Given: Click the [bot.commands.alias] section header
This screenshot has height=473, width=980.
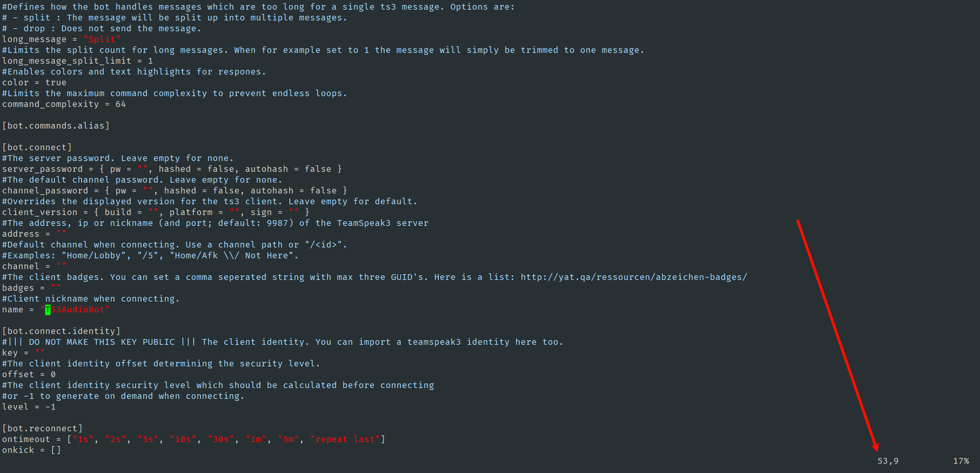Looking at the screenshot, I should (56, 126).
